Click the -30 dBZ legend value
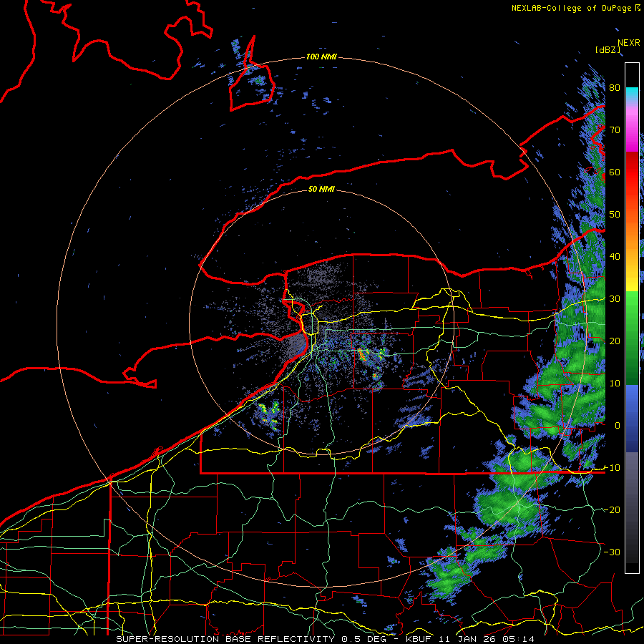 [612, 552]
